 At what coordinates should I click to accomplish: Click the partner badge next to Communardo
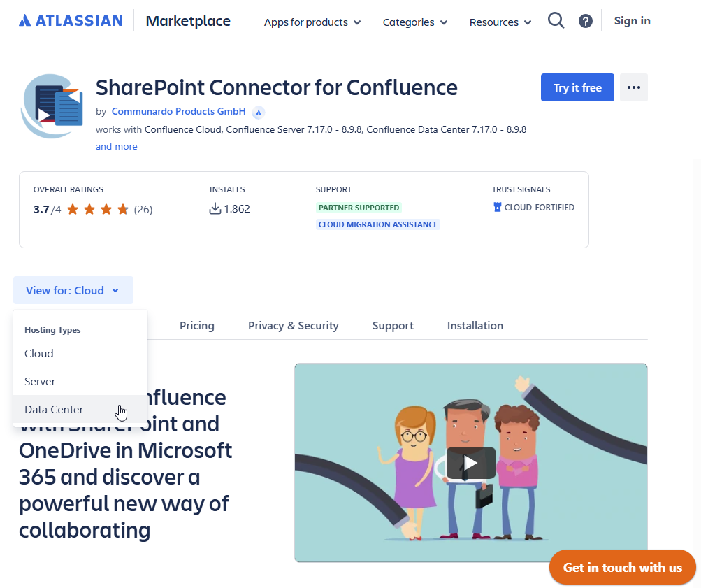point(258,112)
